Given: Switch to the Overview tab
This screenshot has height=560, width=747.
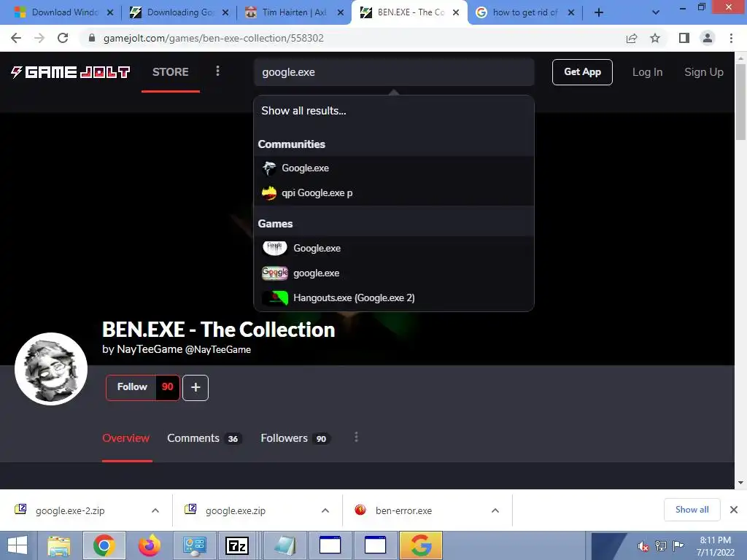Looking at the screenshot, I should [125, 438].
